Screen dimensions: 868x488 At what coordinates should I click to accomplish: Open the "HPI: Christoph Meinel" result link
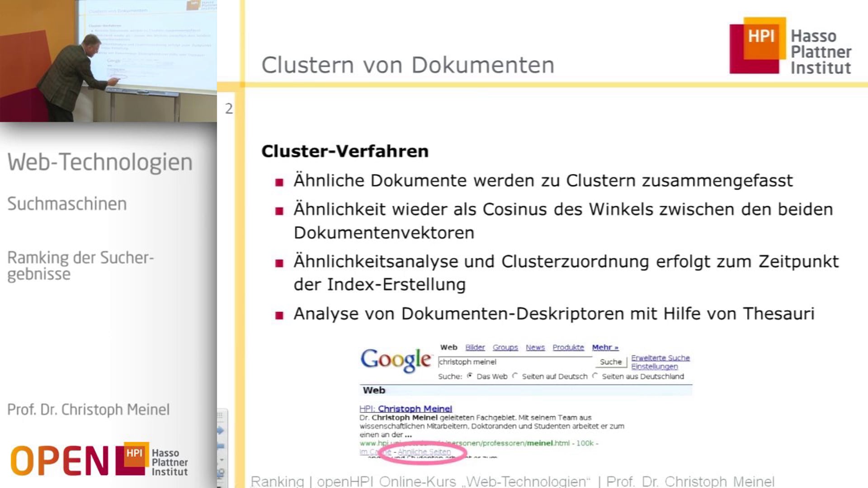[406, 408]
